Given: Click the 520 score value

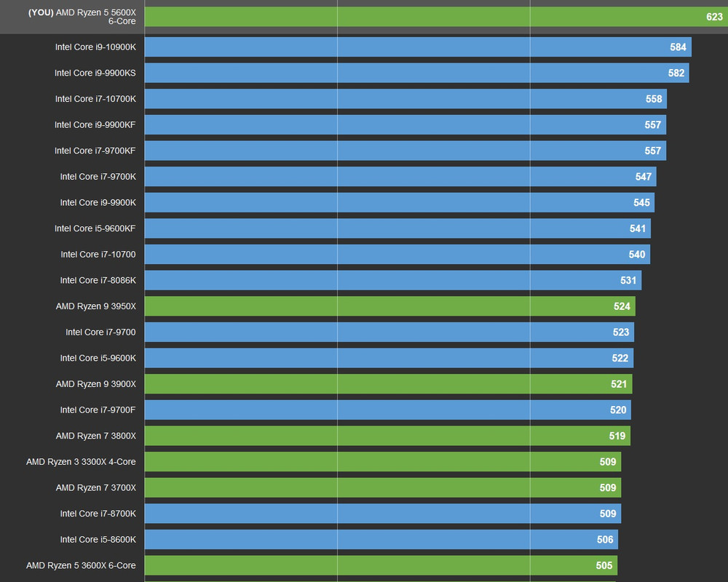Looking at the screenshot, I should tap(618, 410).
